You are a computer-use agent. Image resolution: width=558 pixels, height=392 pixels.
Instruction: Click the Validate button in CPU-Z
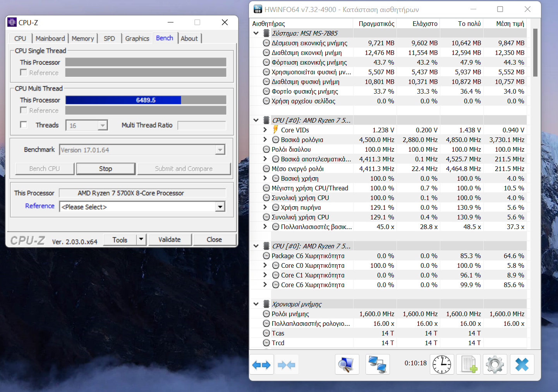170,240
